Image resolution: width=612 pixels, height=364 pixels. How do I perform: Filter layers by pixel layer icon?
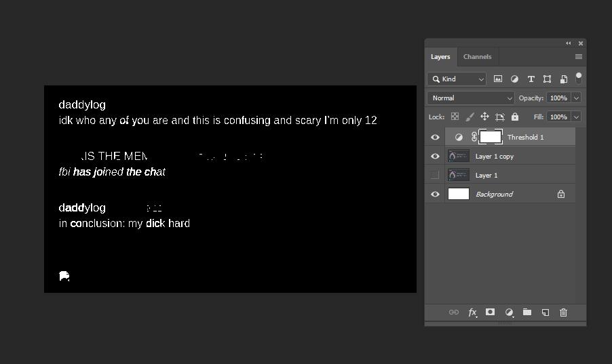(498, 79)
